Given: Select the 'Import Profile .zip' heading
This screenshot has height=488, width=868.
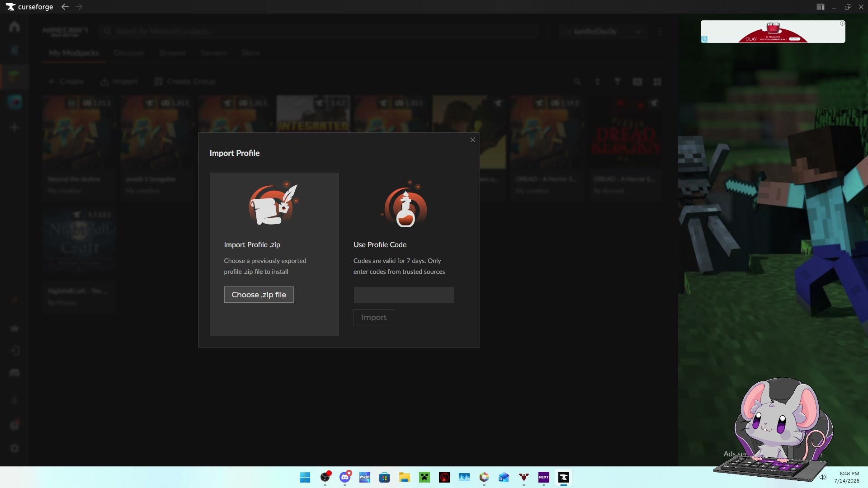Looking at the screenshot, I should (x=252, y=244).
